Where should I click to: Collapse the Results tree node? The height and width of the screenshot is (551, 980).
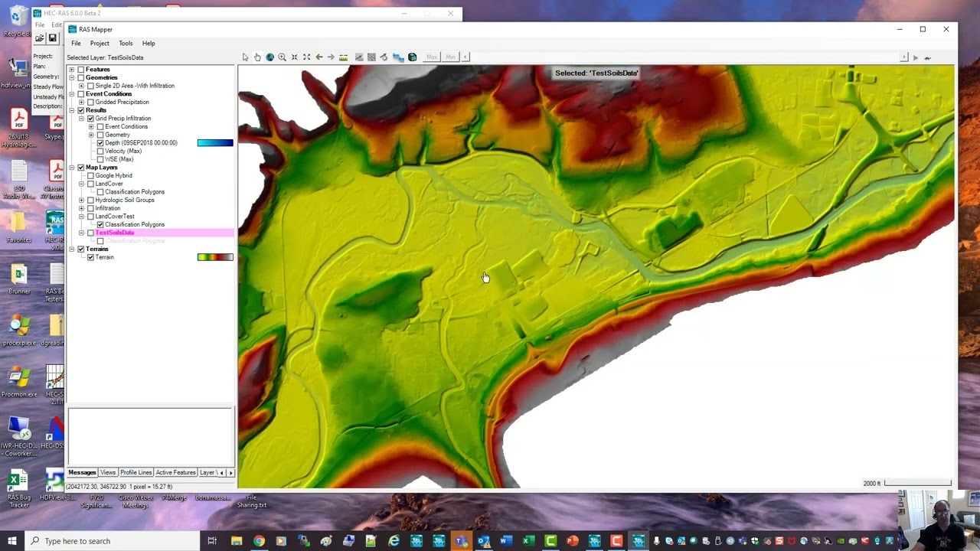click(x=72, y=110)
